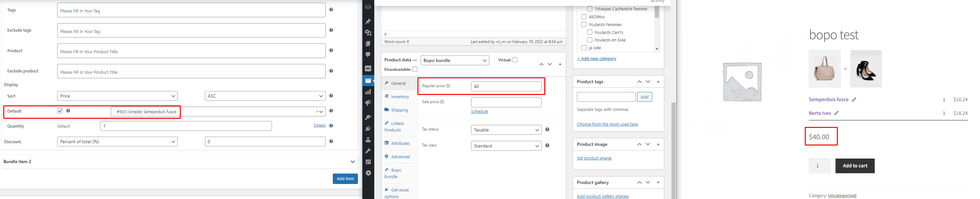The height and width of the screenshot is (199, 980).
Task: Uncheck the Default checkbox
Action: (x=60, y=111)
